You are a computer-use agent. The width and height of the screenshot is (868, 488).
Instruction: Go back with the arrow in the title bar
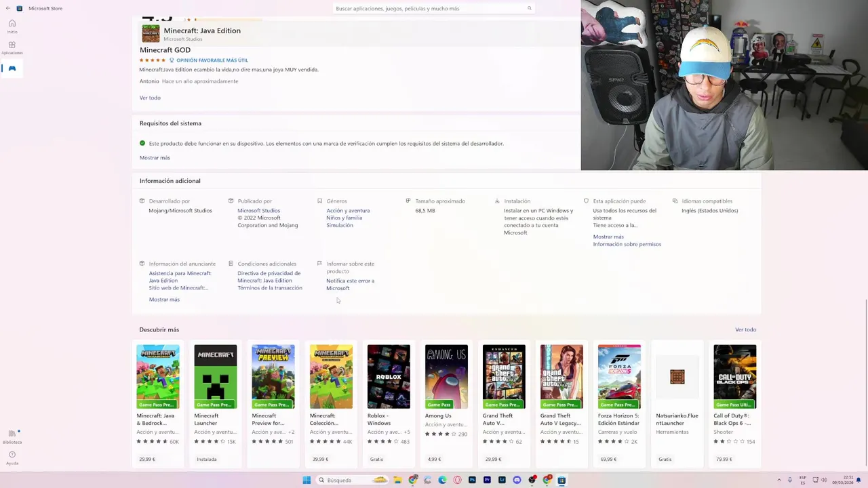pyautogui.click(x=8, y=8)
